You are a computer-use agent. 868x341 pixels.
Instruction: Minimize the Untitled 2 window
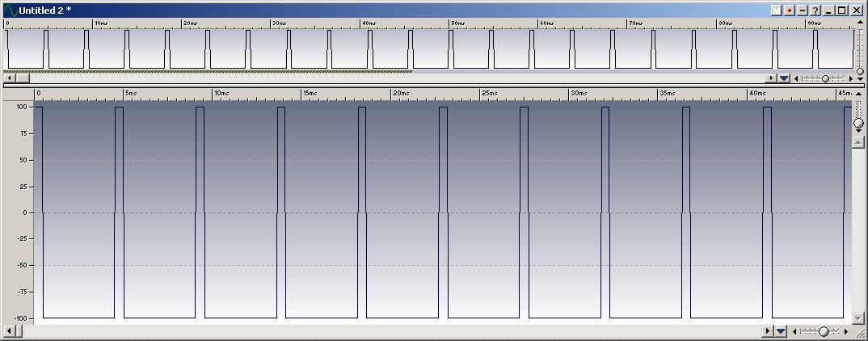[x=828, y=11]
